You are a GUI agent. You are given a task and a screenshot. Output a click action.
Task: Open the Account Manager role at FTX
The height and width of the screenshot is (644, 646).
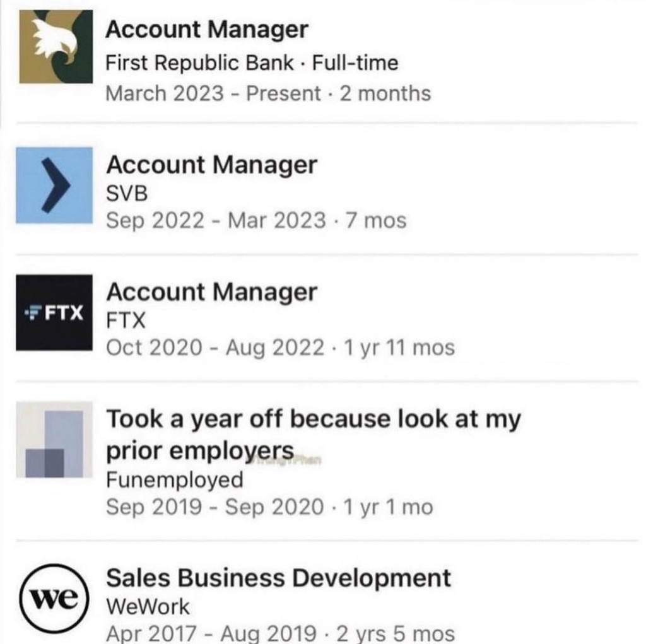tap(212, 292)
